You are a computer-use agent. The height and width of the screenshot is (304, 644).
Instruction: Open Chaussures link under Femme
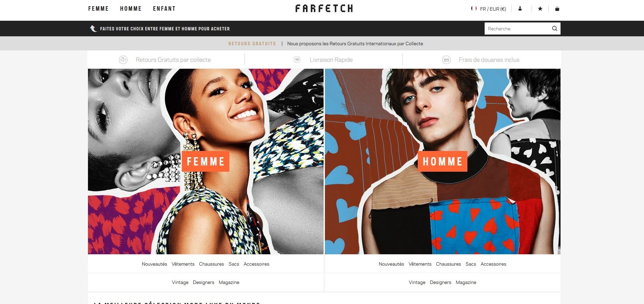(x=211, y=264)
